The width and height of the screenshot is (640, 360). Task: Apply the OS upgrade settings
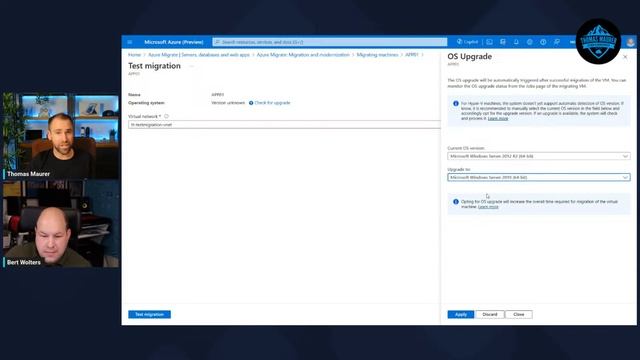(461, 314)
